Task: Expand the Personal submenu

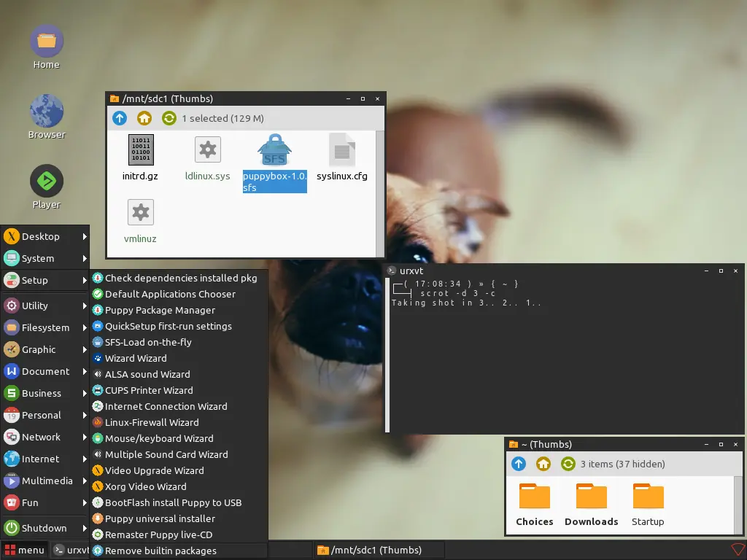Action: [45, 415]
